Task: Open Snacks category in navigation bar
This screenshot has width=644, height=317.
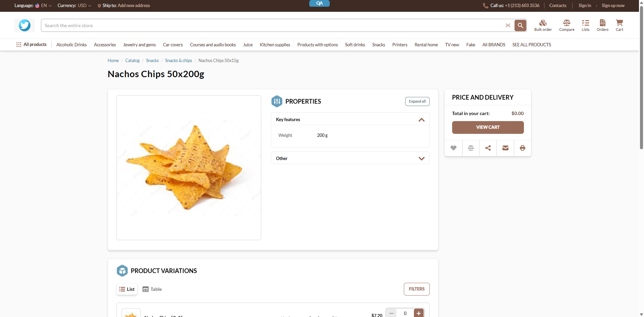Action: pyautogui.click(x=379, y=45)
